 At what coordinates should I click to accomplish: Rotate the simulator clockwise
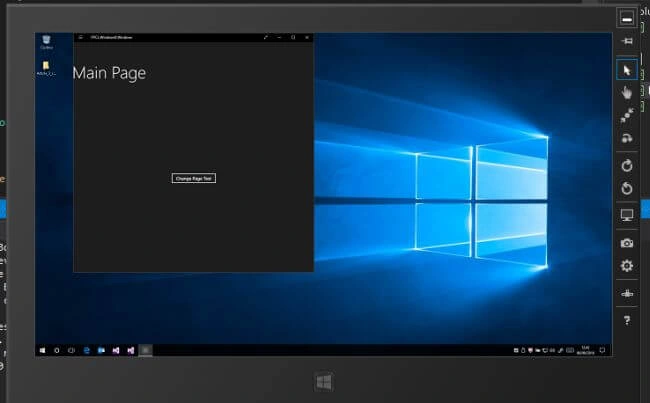(627, 165)
